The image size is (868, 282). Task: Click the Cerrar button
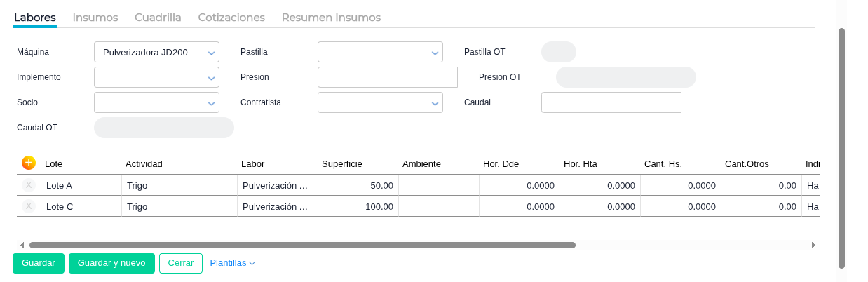coord(181,263)
